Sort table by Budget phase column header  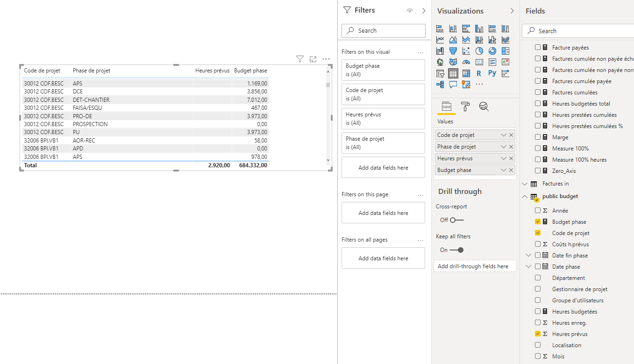(x=250, y=71)
